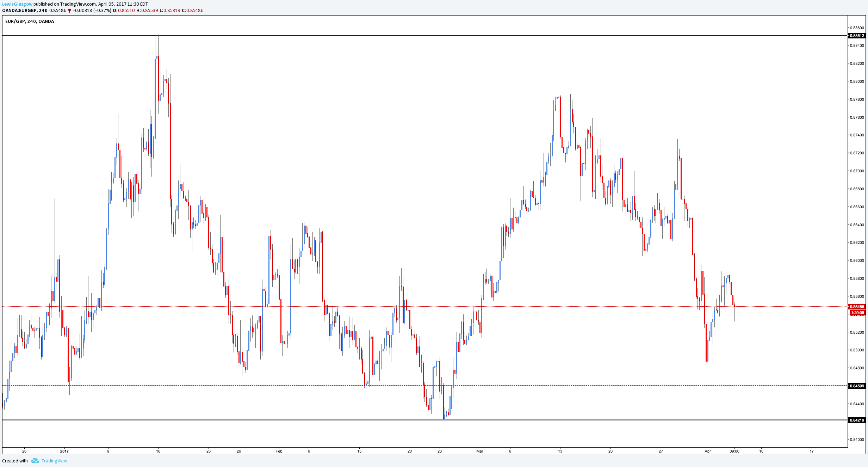868x467 pixels.
Task: Click the open value O:0.85510
Action: pyautogui.click(x=124, y=10)
